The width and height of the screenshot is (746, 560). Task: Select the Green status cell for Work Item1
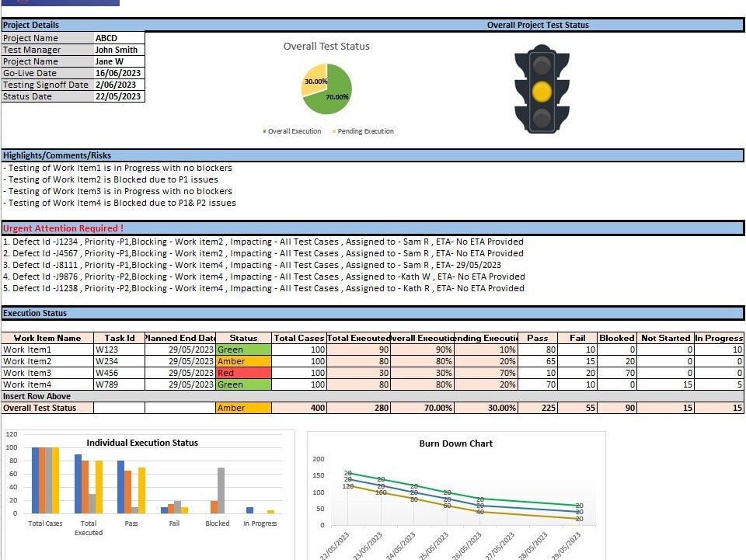243,350
